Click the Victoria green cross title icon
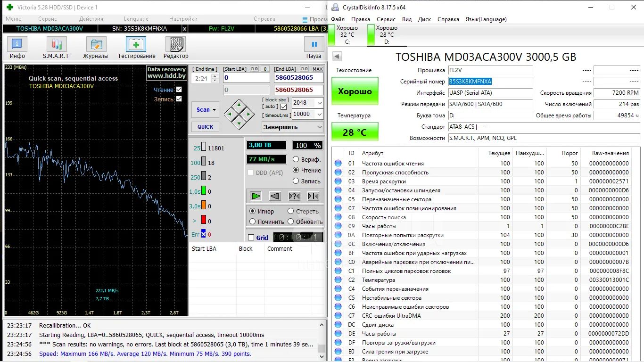644x362 pixels. tap(9, 7)
